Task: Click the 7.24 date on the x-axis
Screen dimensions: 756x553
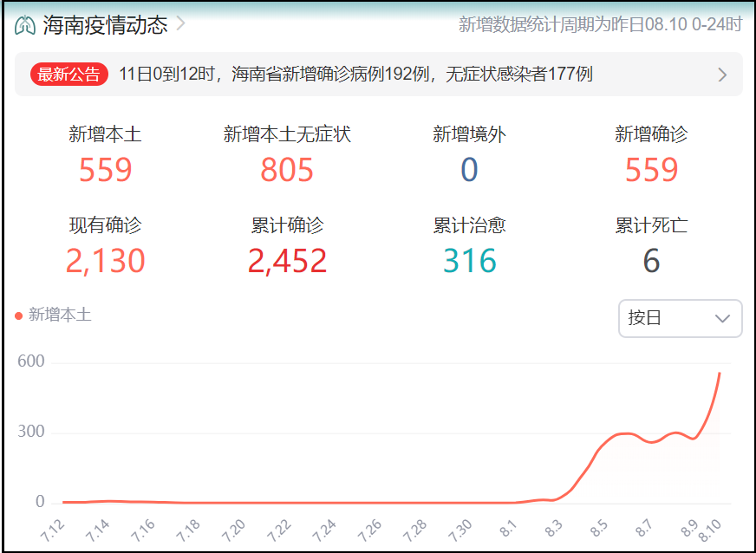Action: pos(324,530)
